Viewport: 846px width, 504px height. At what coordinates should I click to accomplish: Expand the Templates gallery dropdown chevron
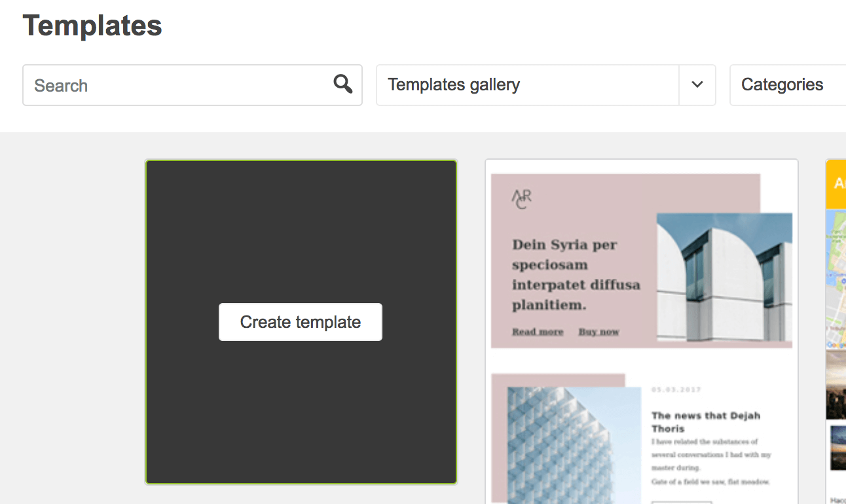tap(697, 85)
